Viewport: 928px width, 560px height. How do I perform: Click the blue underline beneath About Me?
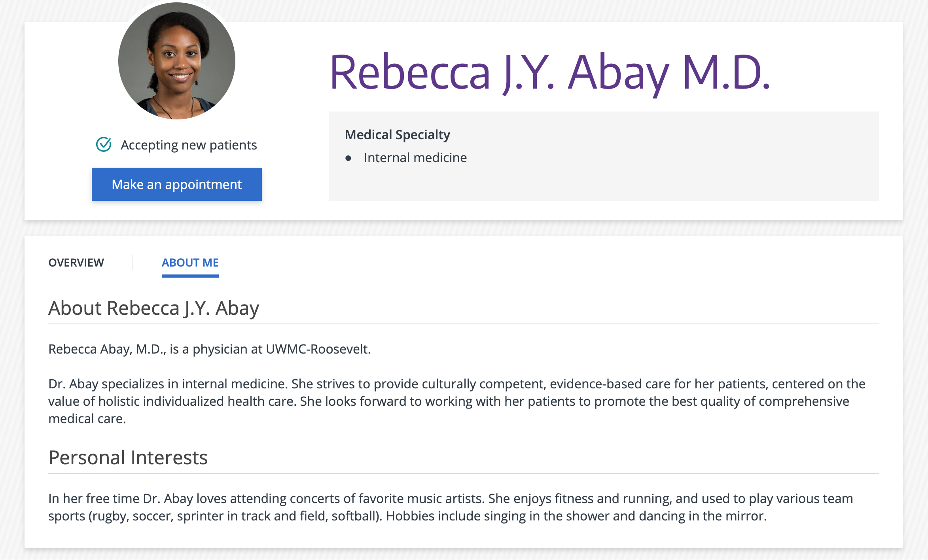[190, 276]
